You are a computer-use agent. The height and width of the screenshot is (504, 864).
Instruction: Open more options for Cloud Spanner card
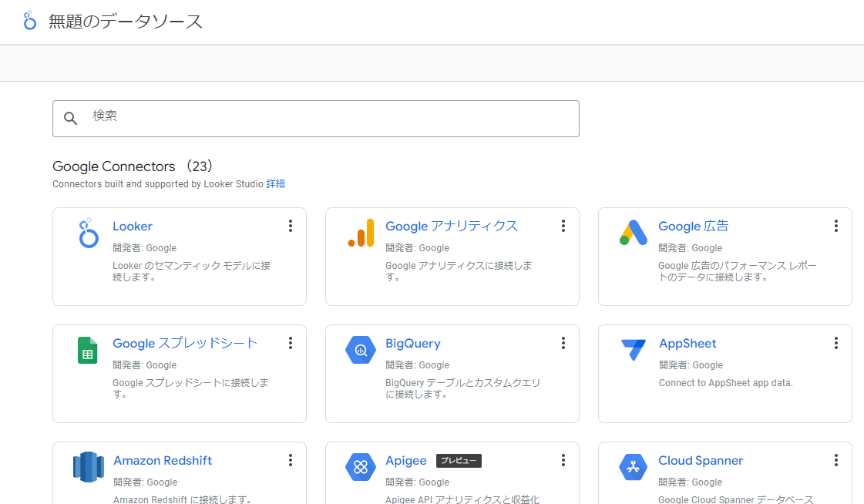click(836, 461)
